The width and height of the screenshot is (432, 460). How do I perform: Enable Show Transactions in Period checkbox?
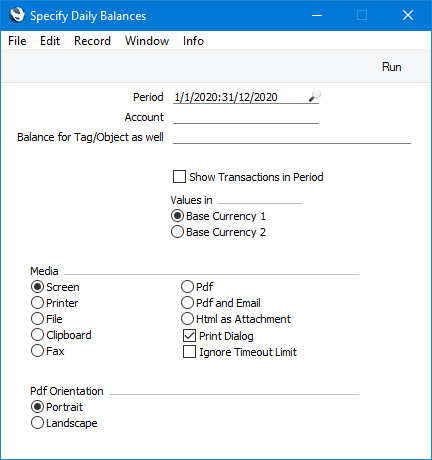pyautogui.click(x=179, y=177)
